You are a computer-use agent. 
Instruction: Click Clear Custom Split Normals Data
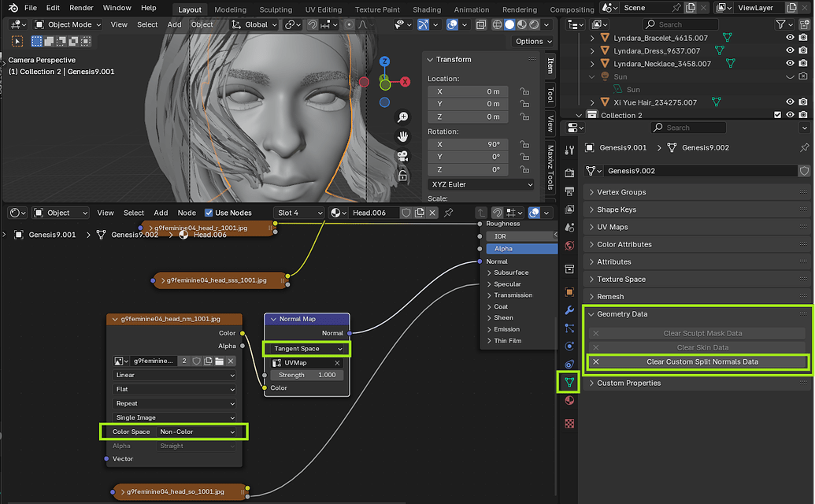point(697,361)
